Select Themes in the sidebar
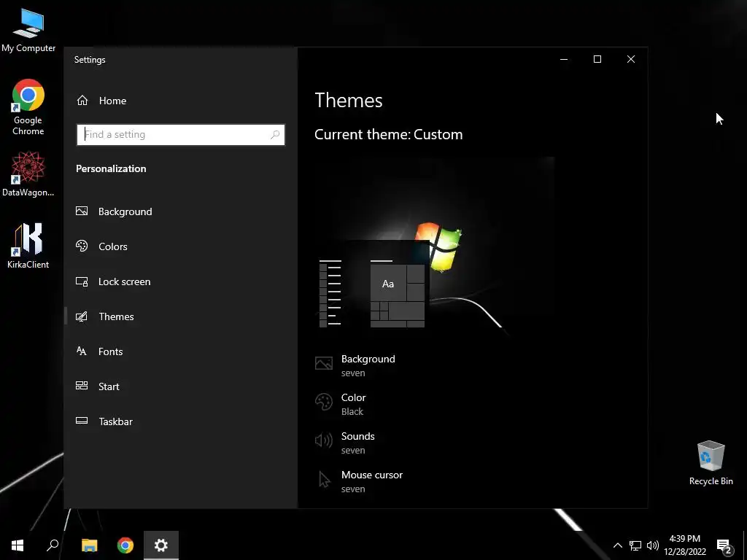The image size is (747, 560). pyautogui.click(x=181, y=316)
